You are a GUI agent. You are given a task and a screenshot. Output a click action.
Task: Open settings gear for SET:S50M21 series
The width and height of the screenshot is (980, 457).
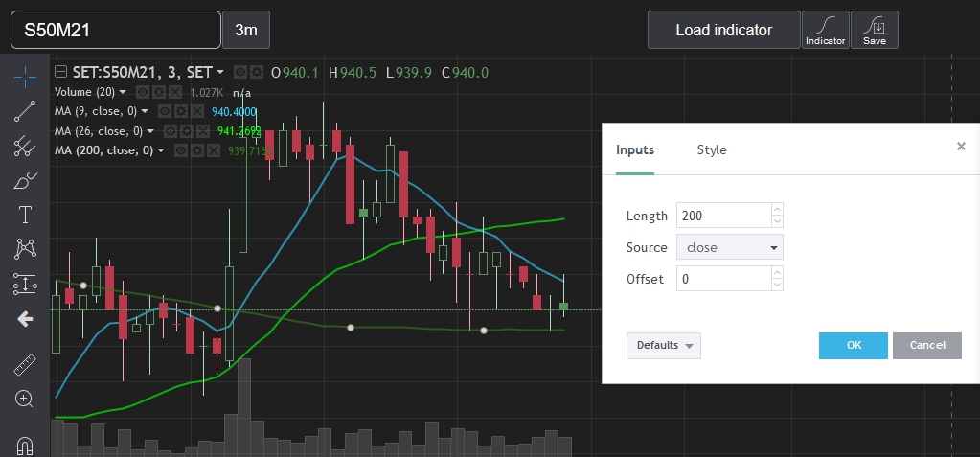[x=256, y=73]
